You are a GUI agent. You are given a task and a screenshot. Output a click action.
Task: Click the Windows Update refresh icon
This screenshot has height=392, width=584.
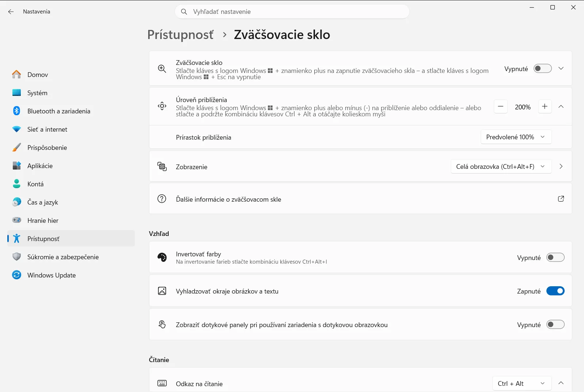pos(16,275)
